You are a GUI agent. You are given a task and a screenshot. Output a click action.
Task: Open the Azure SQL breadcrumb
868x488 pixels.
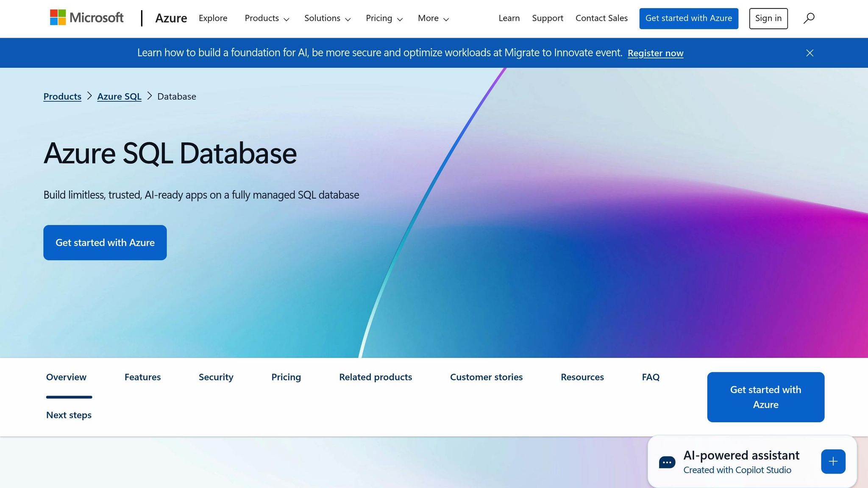tap(119, 96)
